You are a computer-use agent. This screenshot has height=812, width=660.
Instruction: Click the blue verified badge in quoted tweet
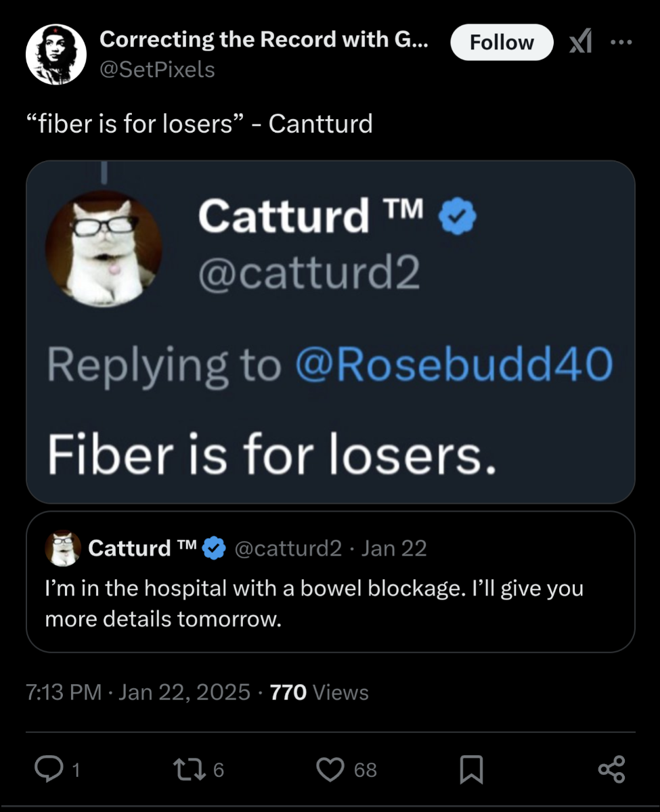coord(215,548)
